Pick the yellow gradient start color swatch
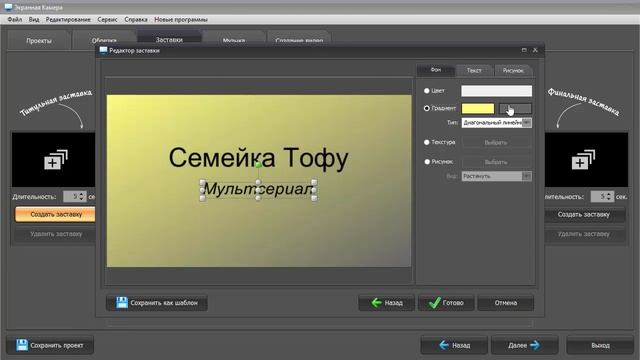Viewport: 640px width, 360px height. 478,108
